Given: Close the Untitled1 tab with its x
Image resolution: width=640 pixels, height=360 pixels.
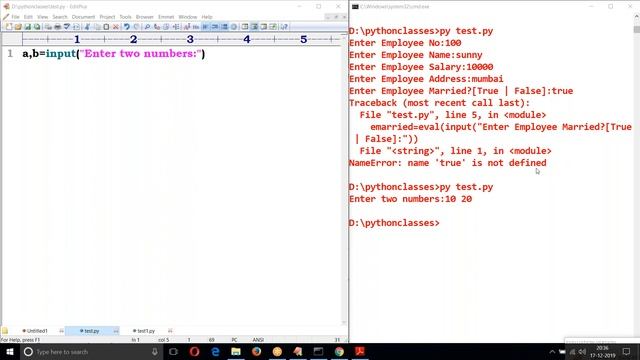Looking at the screenshot, I should (x=62, y=331).
